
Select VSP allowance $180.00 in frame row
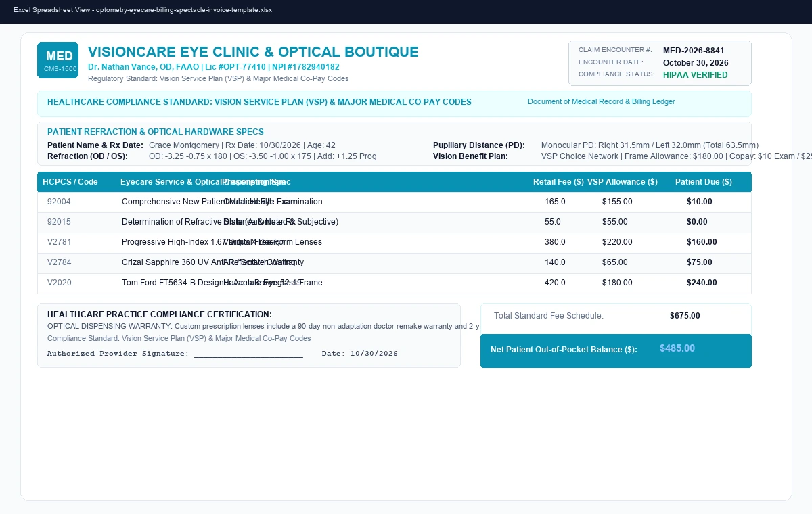coord(617,283)
